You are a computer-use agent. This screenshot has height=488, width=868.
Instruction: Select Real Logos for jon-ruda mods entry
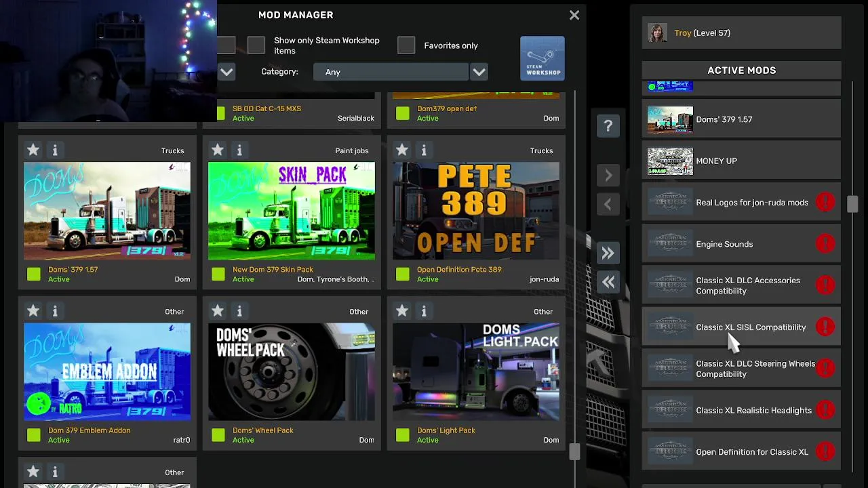[741, 203]
